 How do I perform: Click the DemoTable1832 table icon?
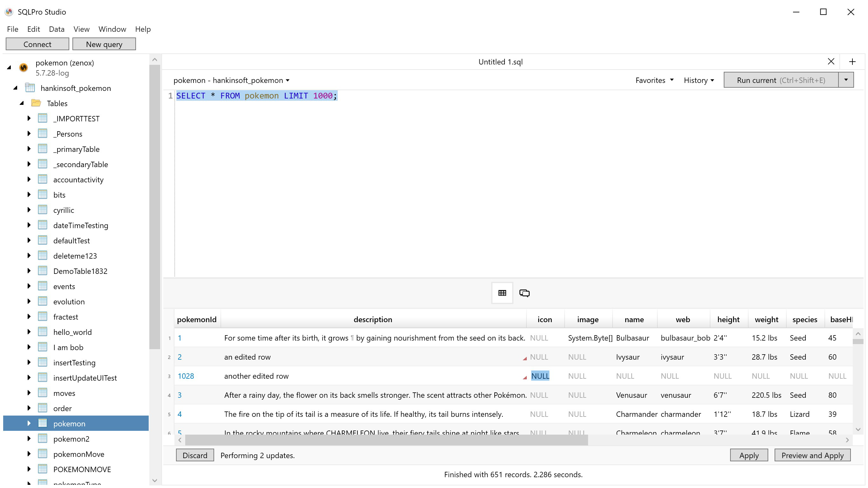(43, 271)
